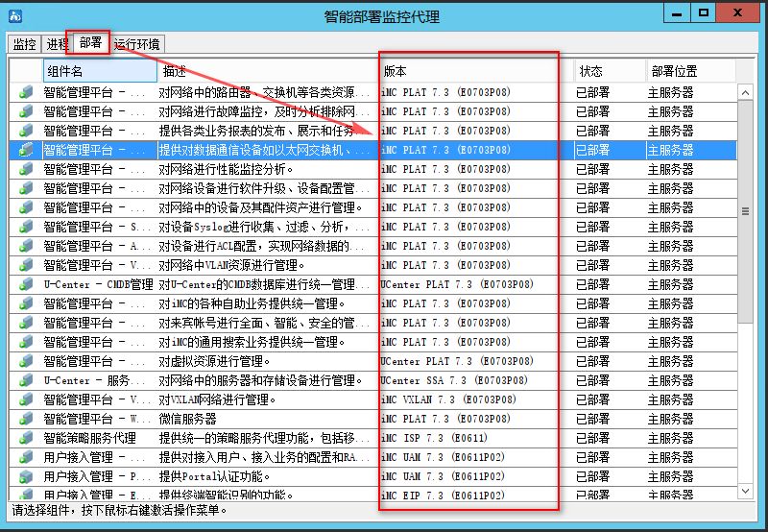Click the icon of the Syslog collection row
The image size is (768, 532).
click(x=26, y=227)
